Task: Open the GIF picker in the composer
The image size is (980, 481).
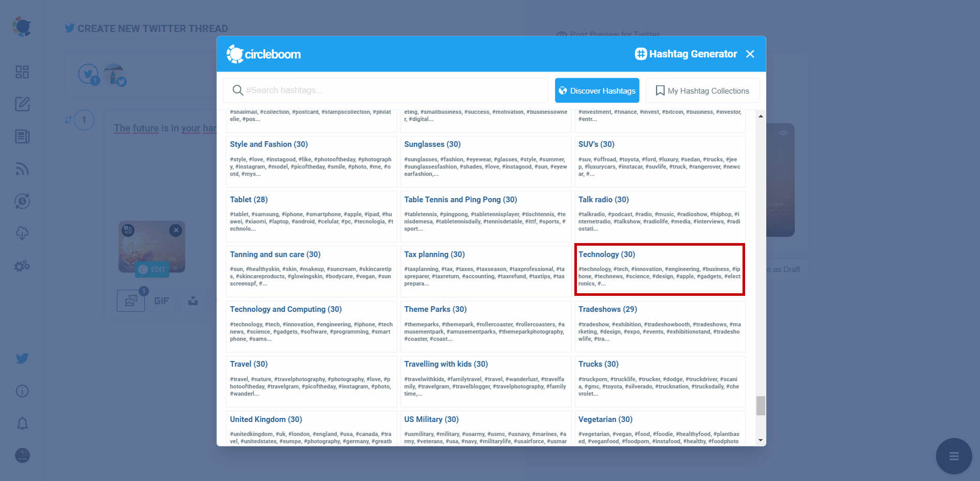Action: [x=162, y=300]
